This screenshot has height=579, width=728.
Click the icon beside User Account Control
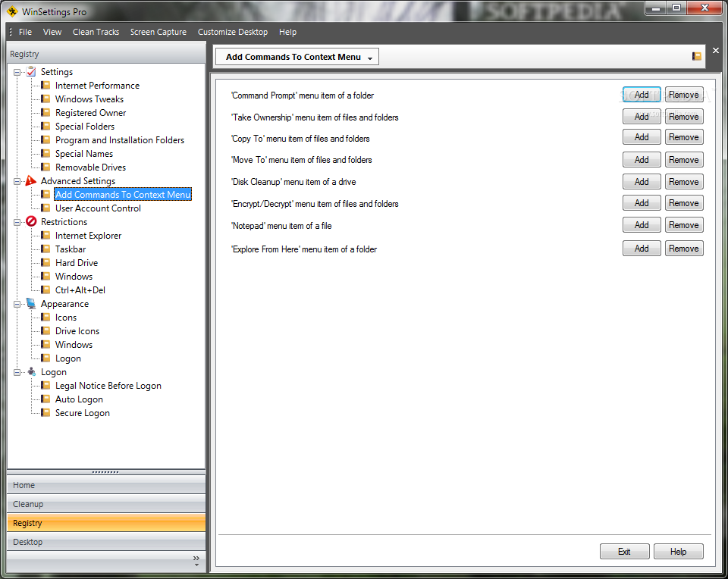point(45,208)
